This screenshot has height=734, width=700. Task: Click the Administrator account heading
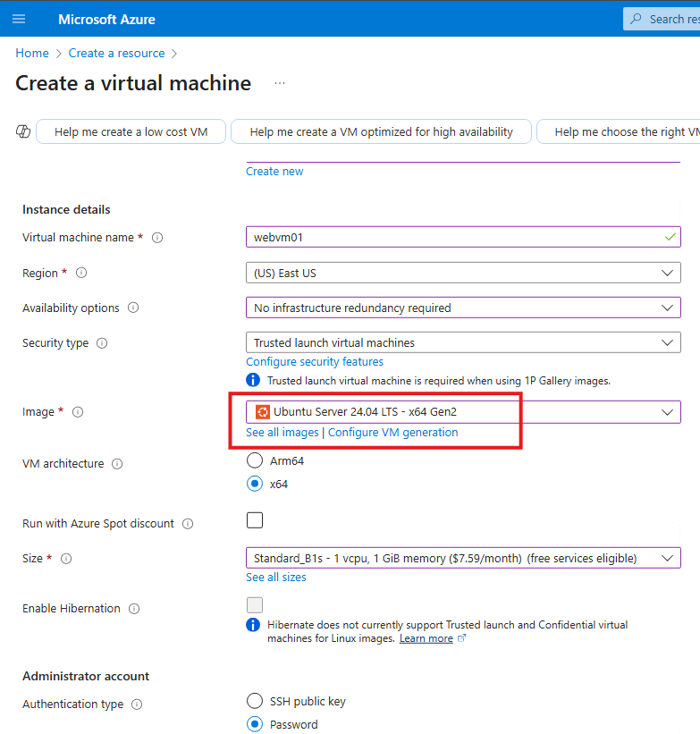click(x=86, y=676)
